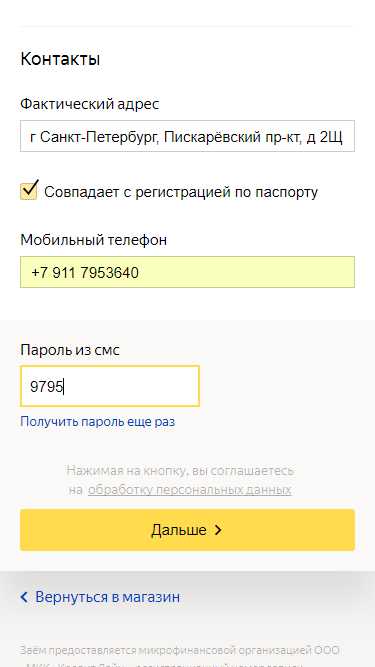
Task: Click the Фактический адрес field label
Action: [90, 104]
